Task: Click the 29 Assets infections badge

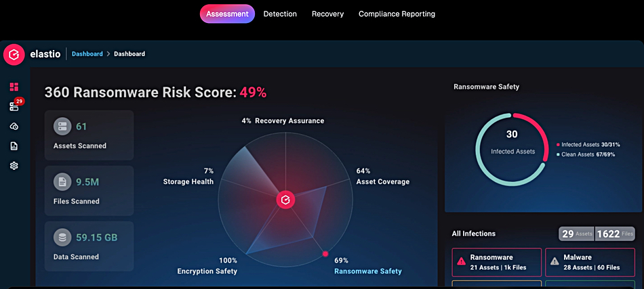Action: click(x=576, y=234)
